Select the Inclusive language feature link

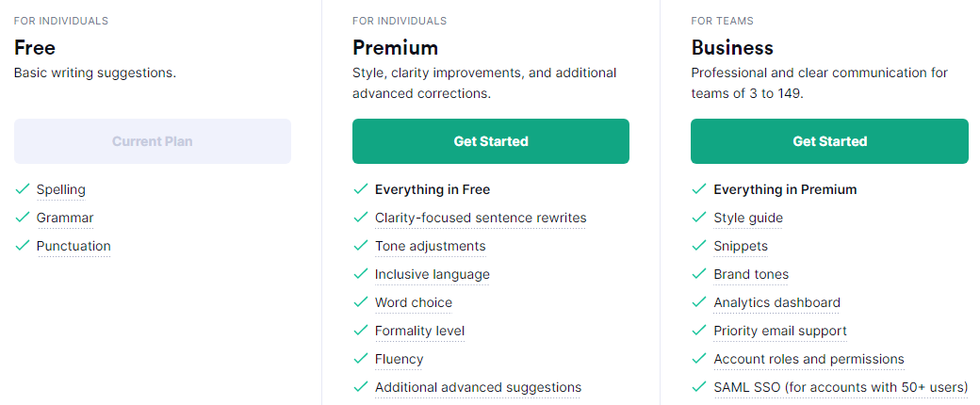pyautogui.click(x=433, y=274)
